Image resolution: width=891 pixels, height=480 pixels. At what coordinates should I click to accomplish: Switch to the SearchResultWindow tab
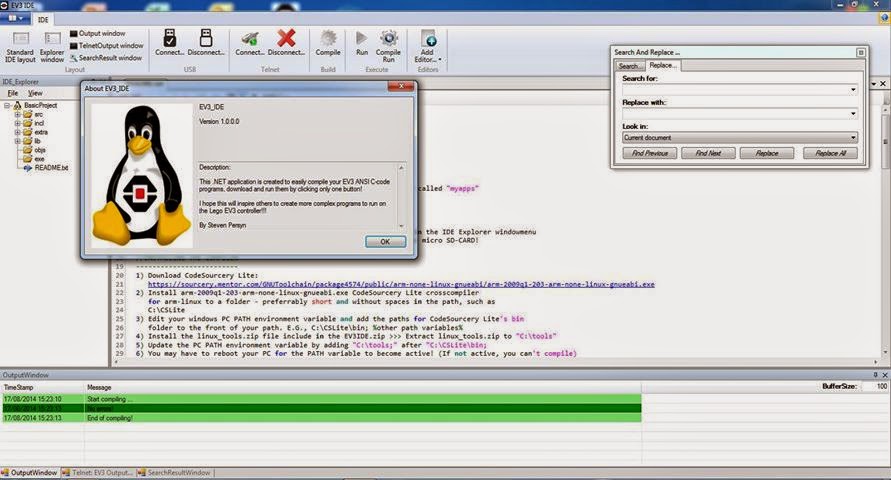pos(174,473)
